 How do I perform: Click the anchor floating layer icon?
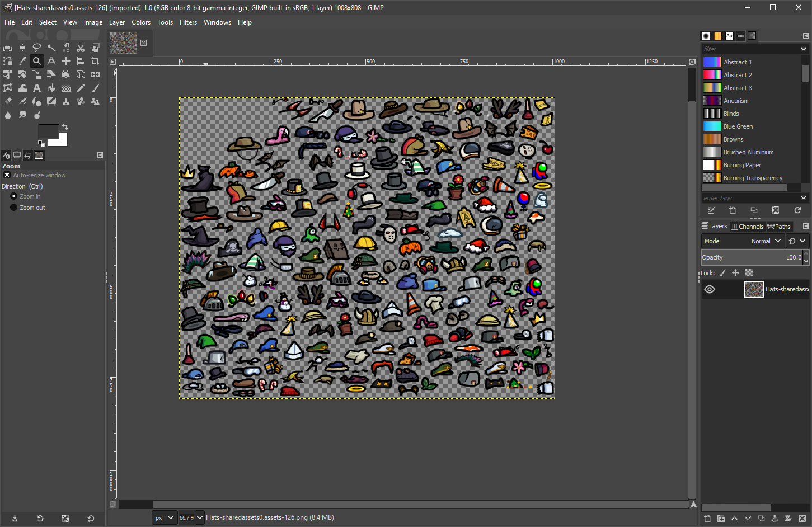pyautogui.click(x=775, y=519)
